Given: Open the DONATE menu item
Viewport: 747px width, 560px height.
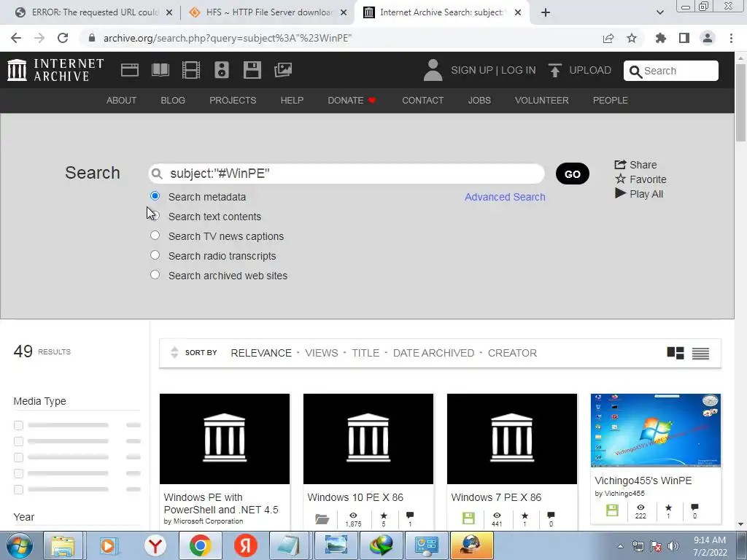Looking at the screenshot, I should (x=352, y=101).
